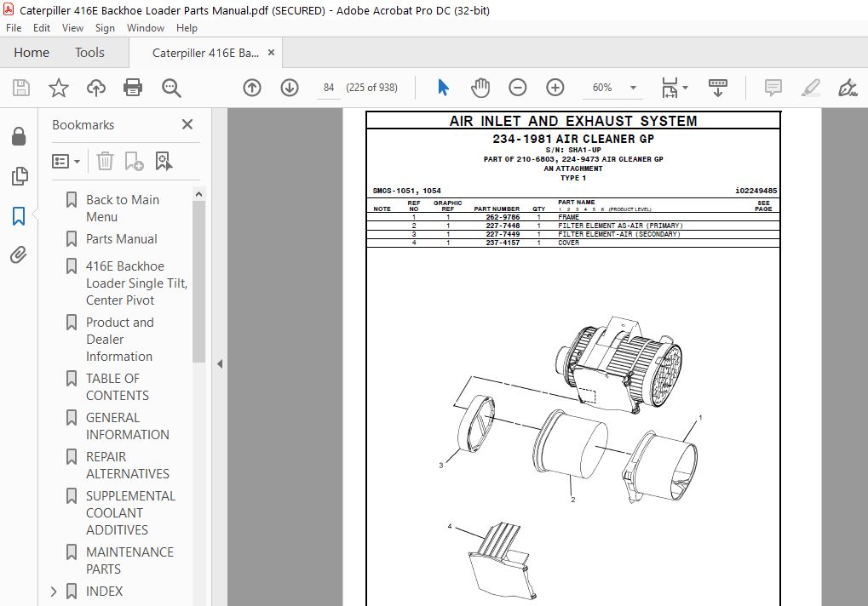Select the Highlight text tool
The image size is (868, 606).
(x=810, y=88)
